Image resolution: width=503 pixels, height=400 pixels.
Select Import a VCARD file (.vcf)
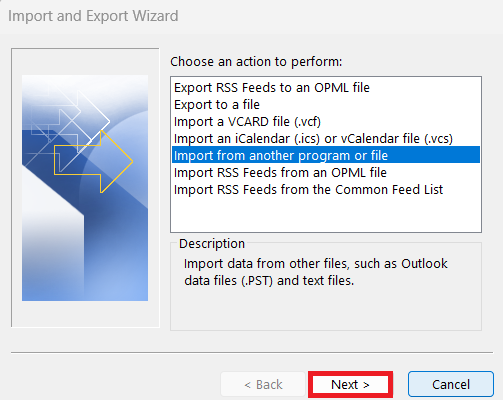point(247,122)
